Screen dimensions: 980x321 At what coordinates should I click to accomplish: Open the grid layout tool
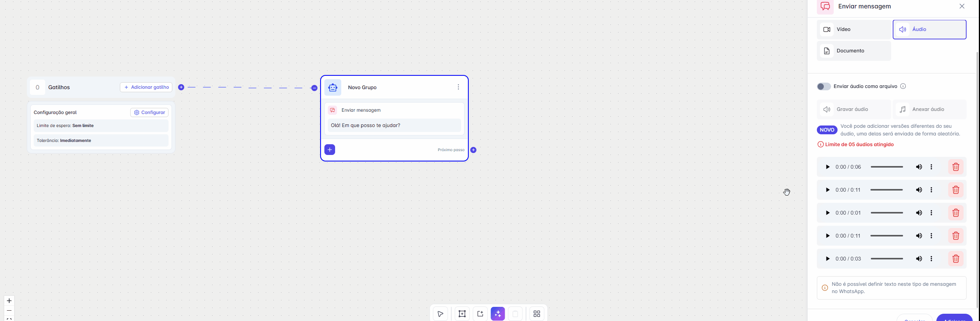[x=537, y=314]
